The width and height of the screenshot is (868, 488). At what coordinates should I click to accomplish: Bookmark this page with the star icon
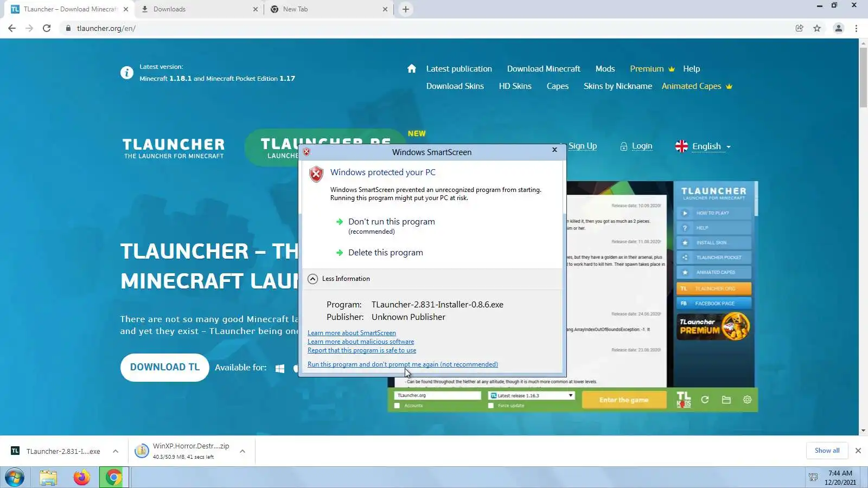(x=817, y=28)
